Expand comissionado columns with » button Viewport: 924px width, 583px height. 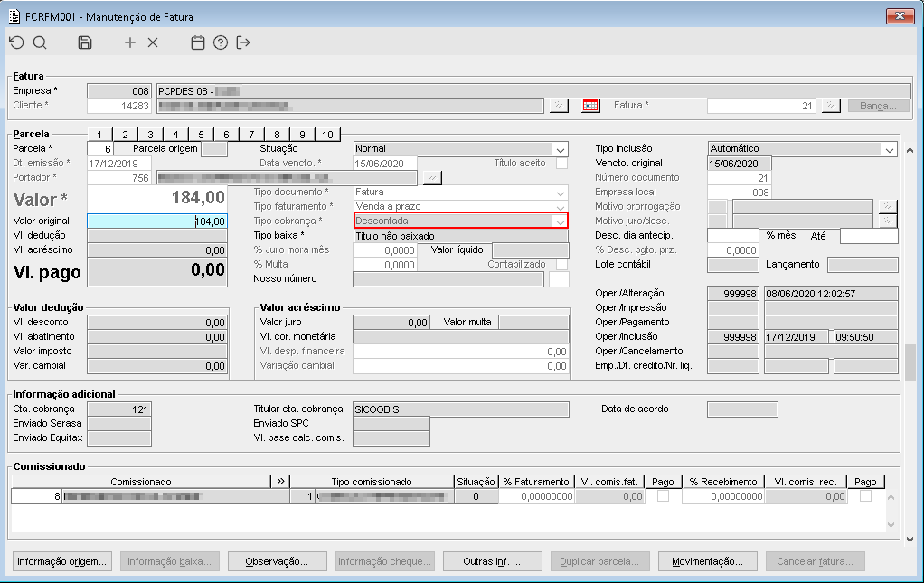pos(280,482)
